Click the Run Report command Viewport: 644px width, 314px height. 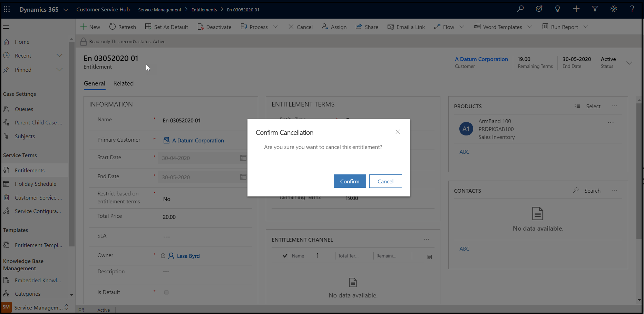(x=560, y=27)
